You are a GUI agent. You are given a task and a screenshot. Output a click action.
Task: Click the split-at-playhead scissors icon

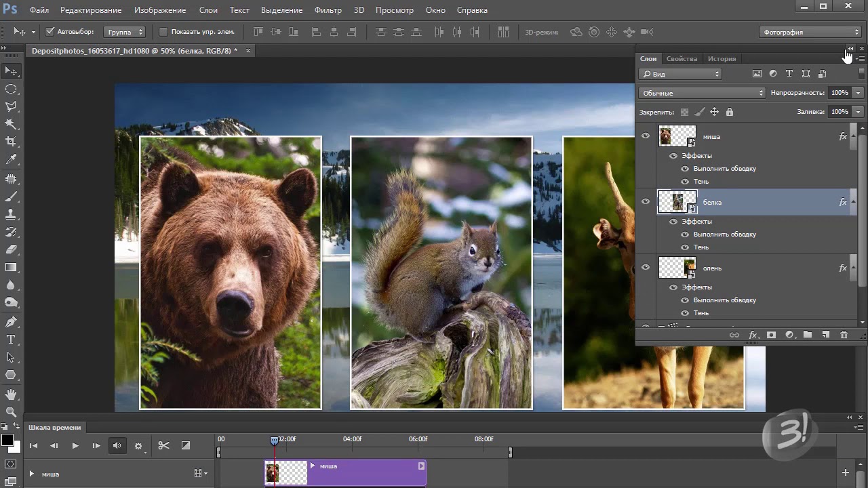[163, 445]
